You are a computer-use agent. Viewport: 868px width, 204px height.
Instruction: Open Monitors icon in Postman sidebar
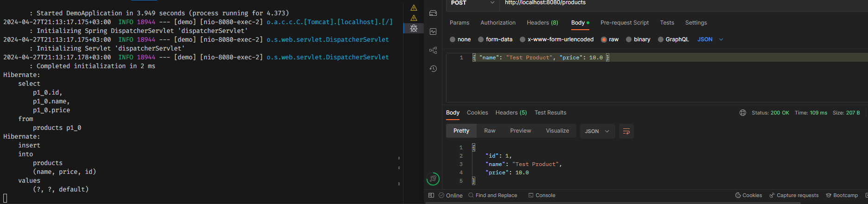pos(433,32)
